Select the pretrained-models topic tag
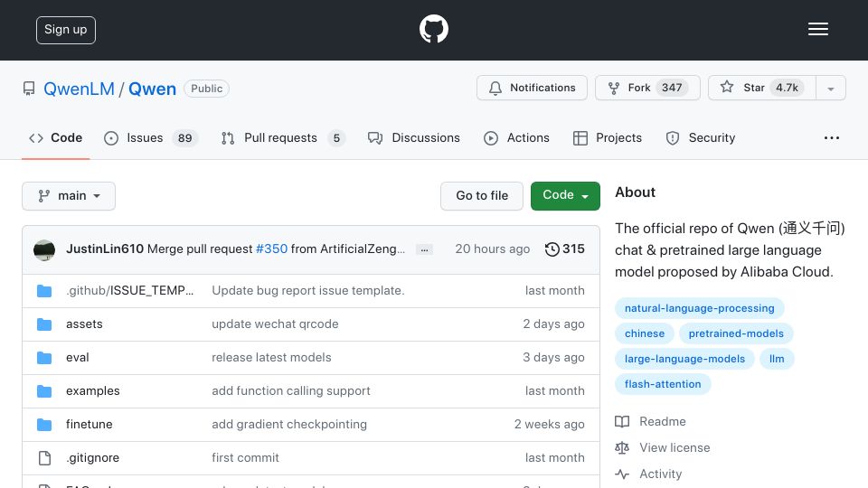Image resolution: width=868 pixels, height=488 pixels. click(736, 333)
